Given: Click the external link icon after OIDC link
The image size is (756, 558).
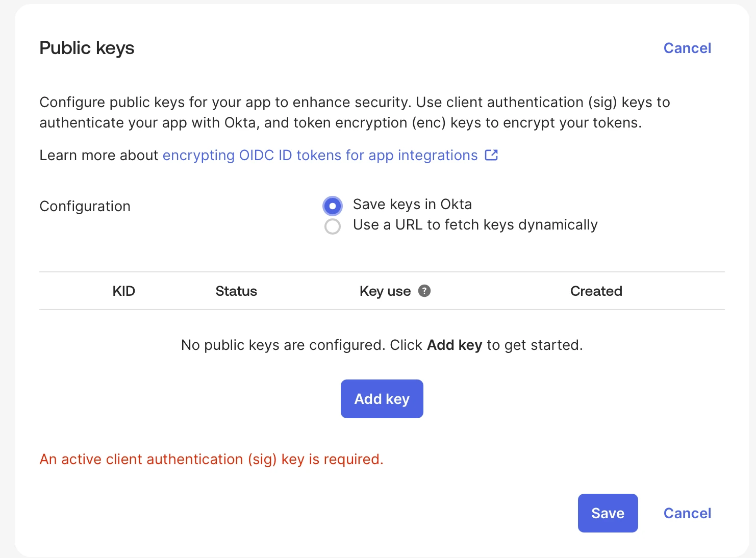Looking at the screenshot, I should tap(491, 155).
